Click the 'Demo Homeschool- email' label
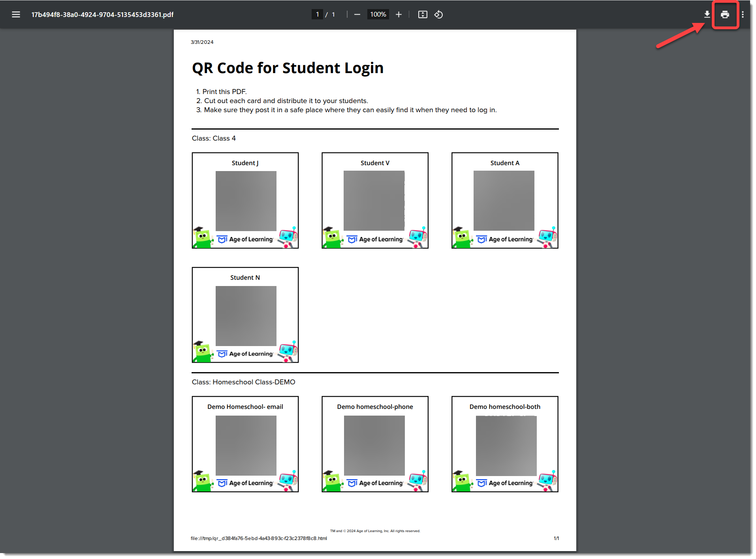The image size is (756, 559). click(245, 407)
